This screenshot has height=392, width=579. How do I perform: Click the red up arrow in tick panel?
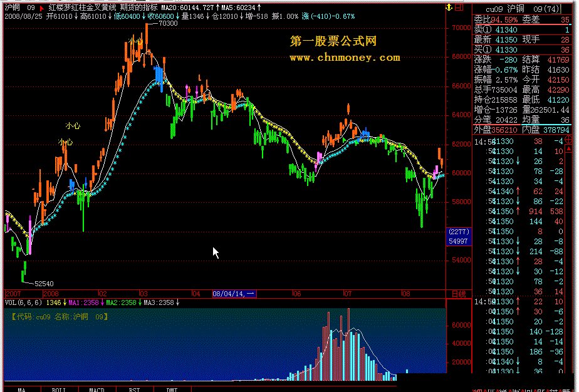coord(569,149)
